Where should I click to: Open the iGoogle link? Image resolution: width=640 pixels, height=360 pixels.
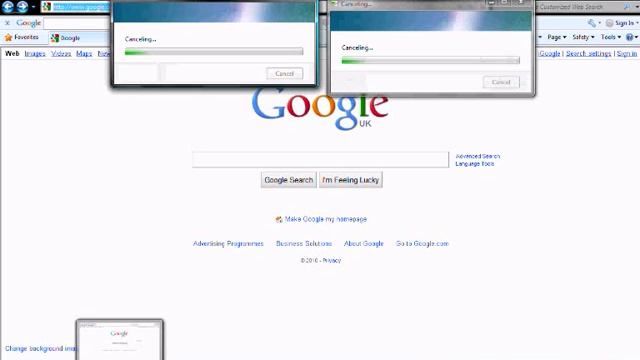(549, 53)
